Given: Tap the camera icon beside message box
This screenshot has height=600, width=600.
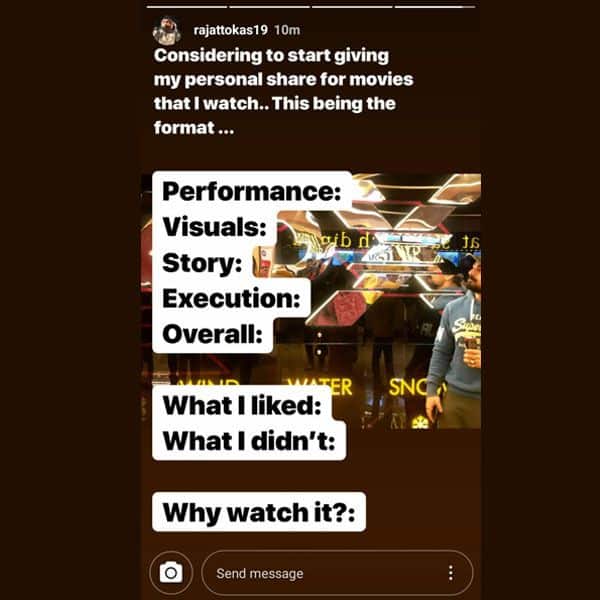Looking at the screenshot, I should point(171,572).
